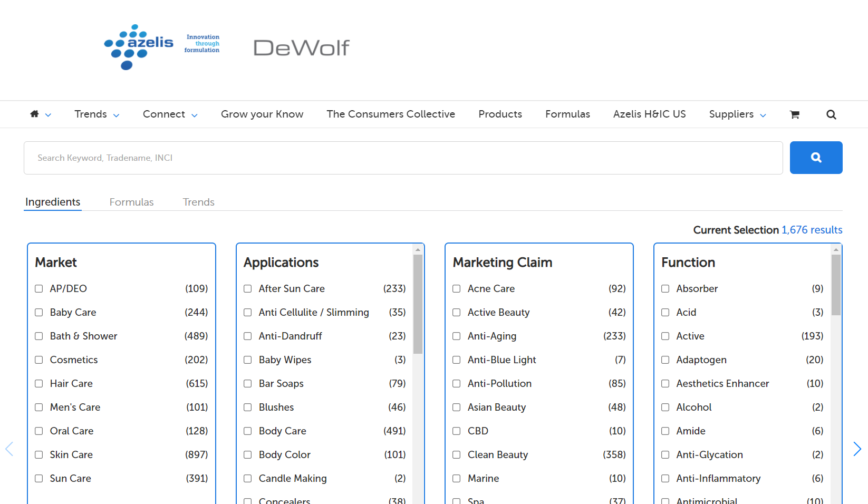
Task: Expand the Suppliers dropdown menu
Action: click(737, 114)
